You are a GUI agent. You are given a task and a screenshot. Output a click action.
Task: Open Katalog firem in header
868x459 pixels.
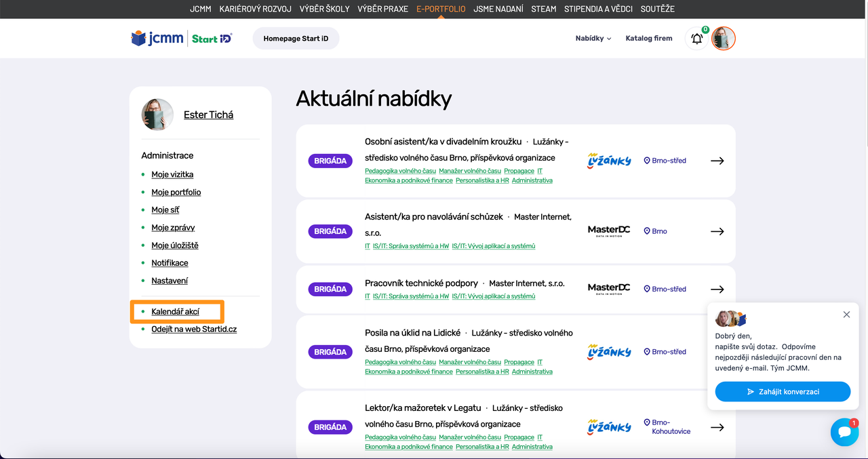click(x=649, y=39)
